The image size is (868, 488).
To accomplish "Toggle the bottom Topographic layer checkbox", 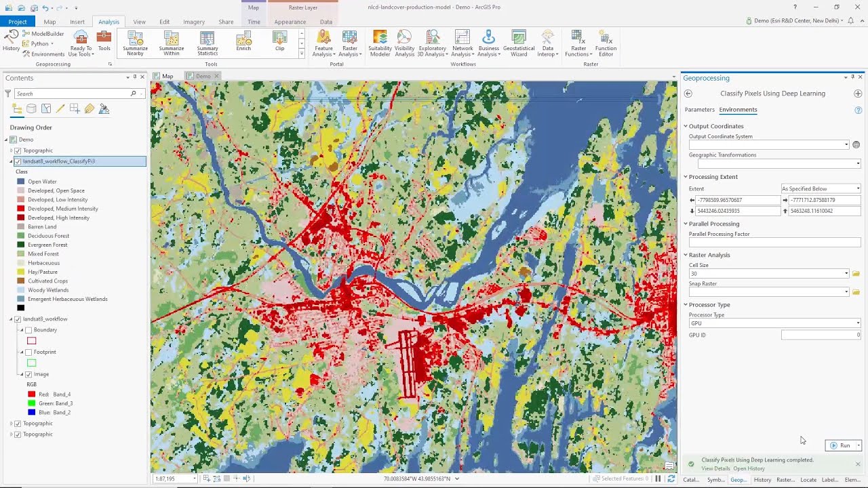I will pyautogui.click(x=18, y=434).
